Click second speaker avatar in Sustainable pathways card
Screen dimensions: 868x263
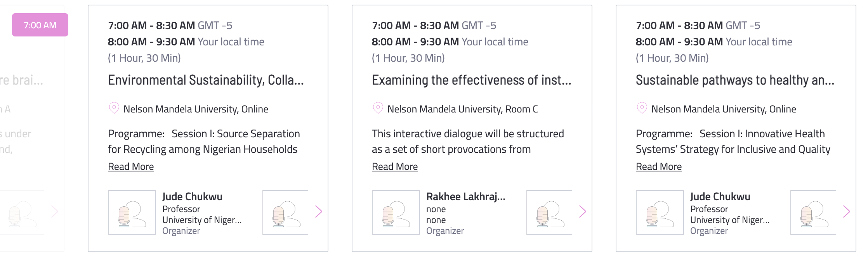click(x=814, y=213)
